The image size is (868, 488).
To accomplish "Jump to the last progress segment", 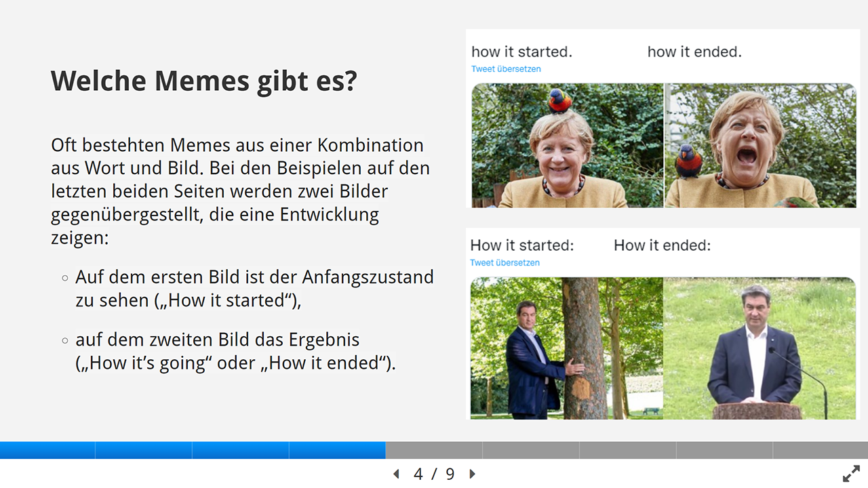I will tap(821, 450).
